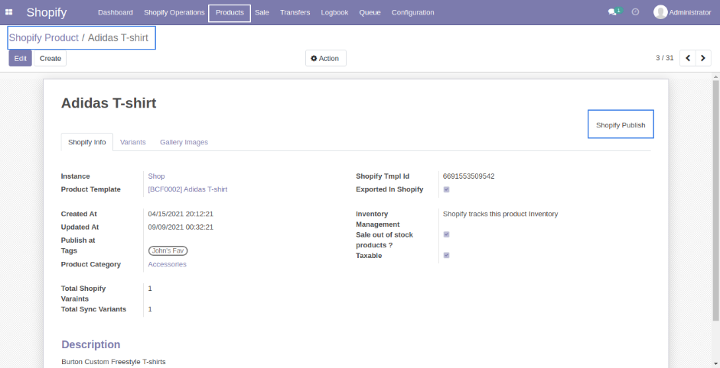Image resolution: width=720 pixels, height=368 pixels.
Task: Switch to the Variants tab
Action: pos(133,142)
